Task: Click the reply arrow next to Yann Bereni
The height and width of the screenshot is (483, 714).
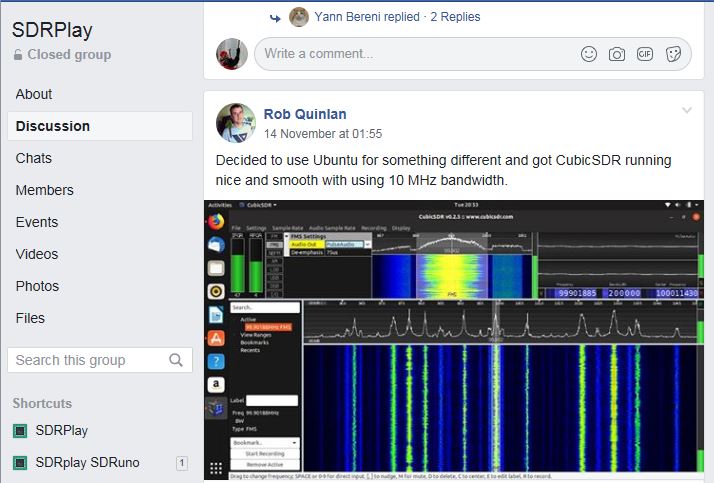Action: coord(275,18)
